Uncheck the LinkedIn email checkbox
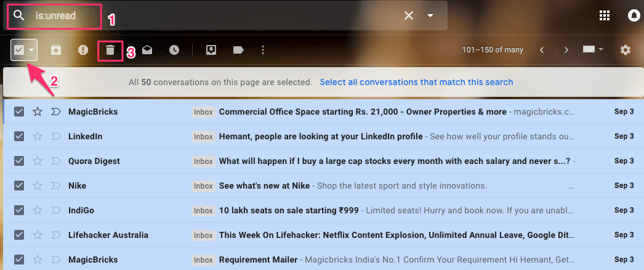The height and width of the screenshot is (270, 644). pyautogui.click(x=19, y=136)
